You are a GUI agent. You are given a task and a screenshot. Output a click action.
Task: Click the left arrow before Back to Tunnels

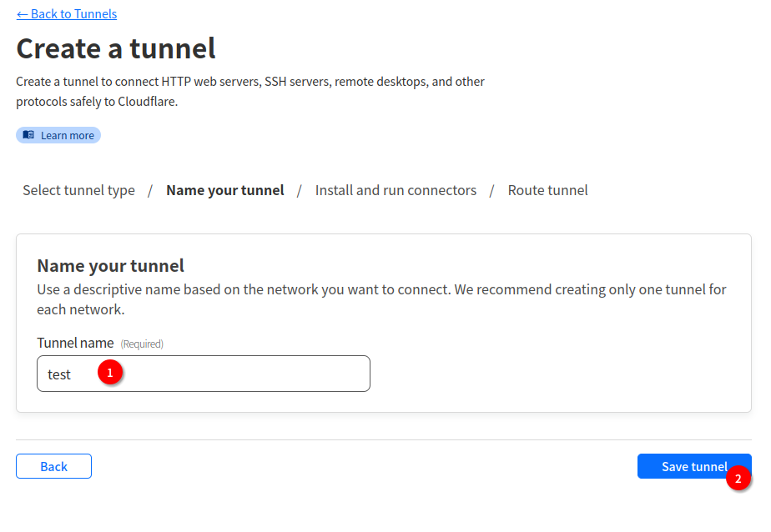pos(22,14)
